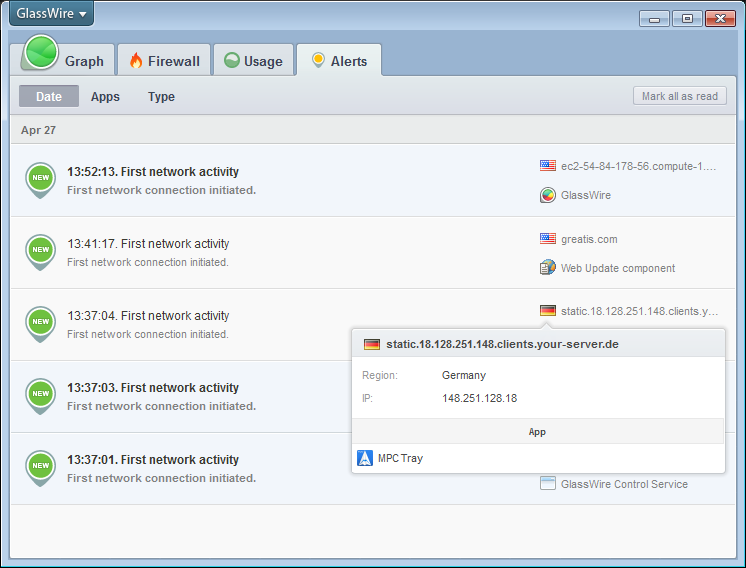
Task: Click truncated static.18.128.251.148.clients.y... host link
Action: 639,311
